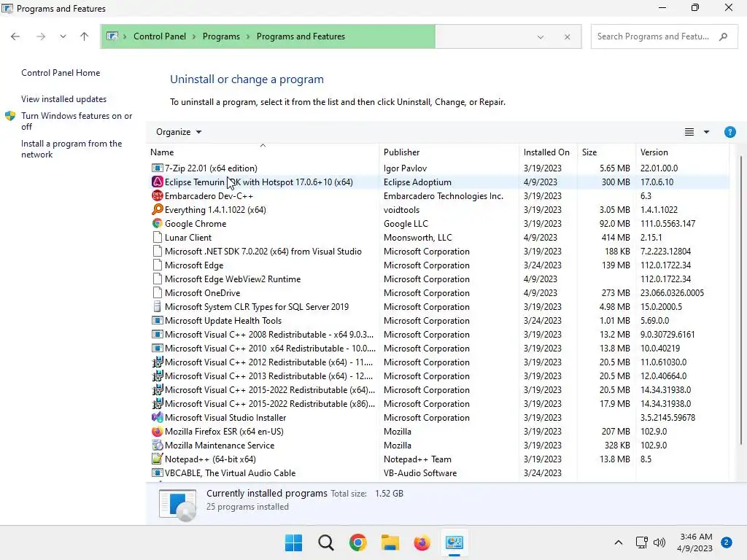The height and width of the screenshot is (560, 747).
Task: Click the Notepad++ program icon
Action: click(x=157, y=459)
